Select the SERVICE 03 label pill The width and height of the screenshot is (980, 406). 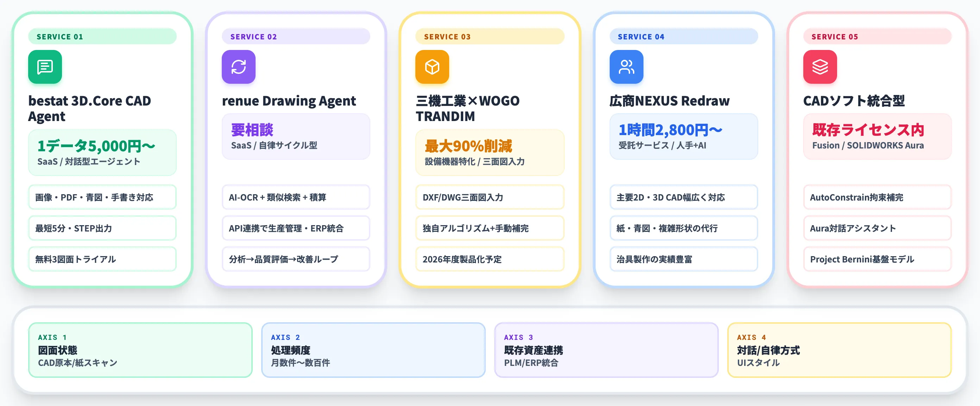click(x=490, y=37)
